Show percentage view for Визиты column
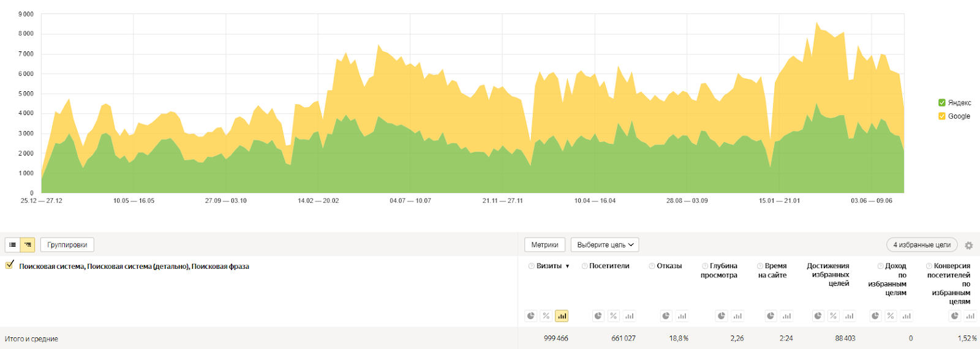 click(546, 316)
